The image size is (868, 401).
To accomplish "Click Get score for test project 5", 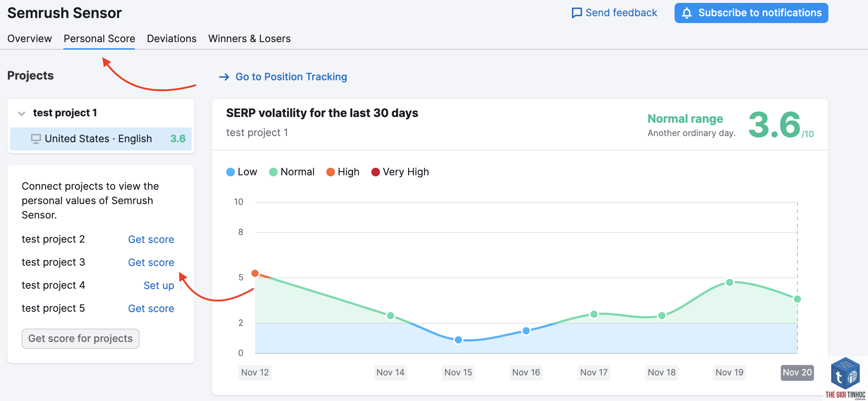I will pos(151,308).
